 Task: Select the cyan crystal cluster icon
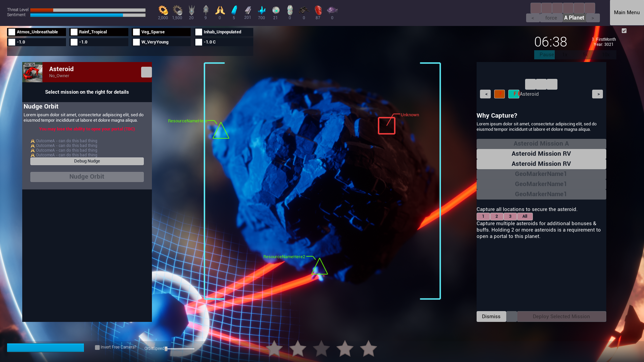261,10
